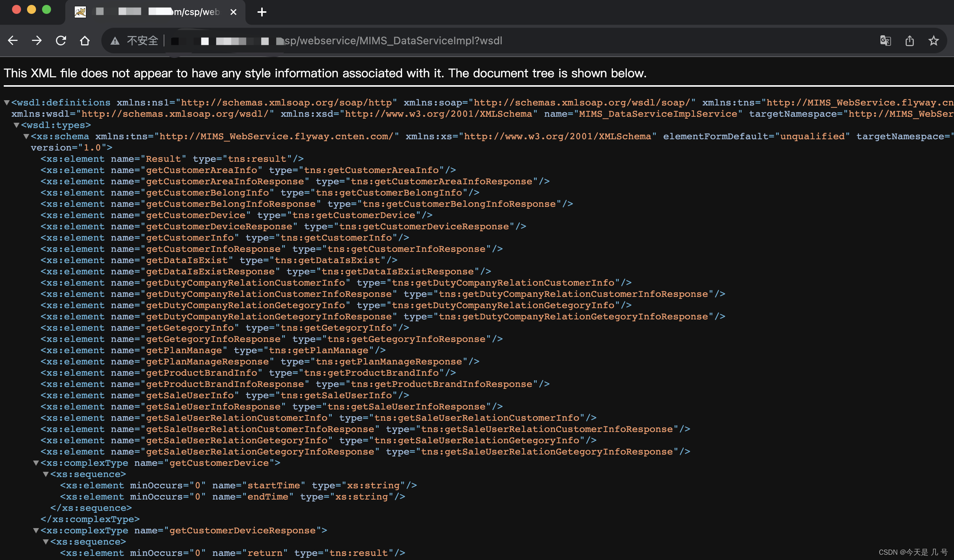
Task: Click the getDutyCompanyRelationCustomerInfoResponse element line
Action: point(383,294)
